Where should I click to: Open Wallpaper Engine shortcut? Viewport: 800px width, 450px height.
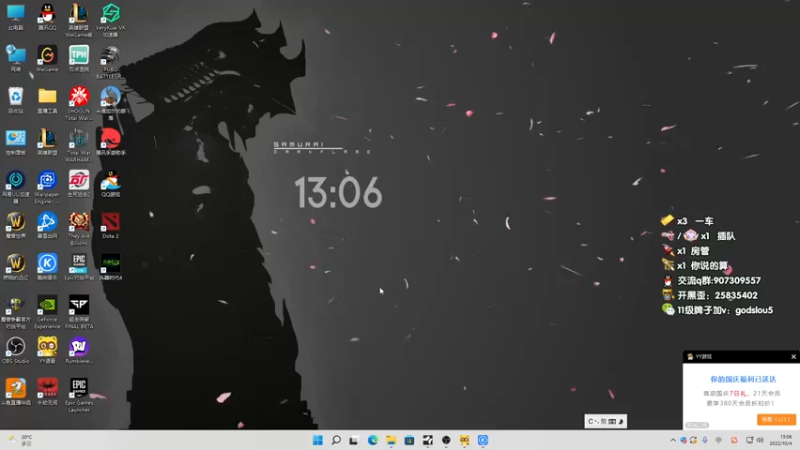[47, 185]
